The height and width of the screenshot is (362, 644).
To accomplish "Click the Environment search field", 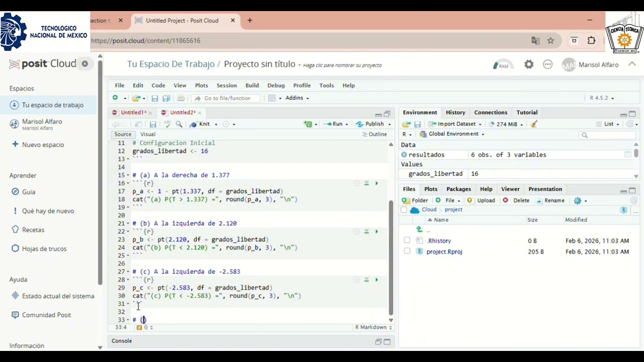I will click(606, 135).
